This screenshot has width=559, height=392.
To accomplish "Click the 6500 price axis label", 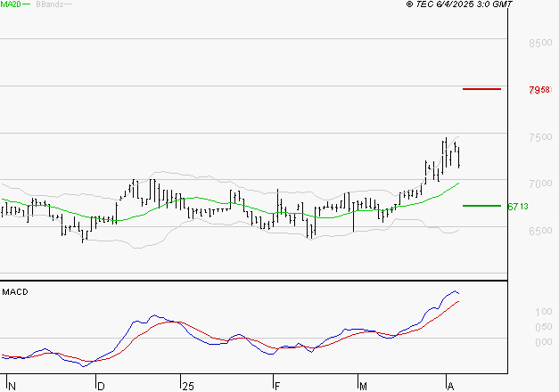I will 540,231.
